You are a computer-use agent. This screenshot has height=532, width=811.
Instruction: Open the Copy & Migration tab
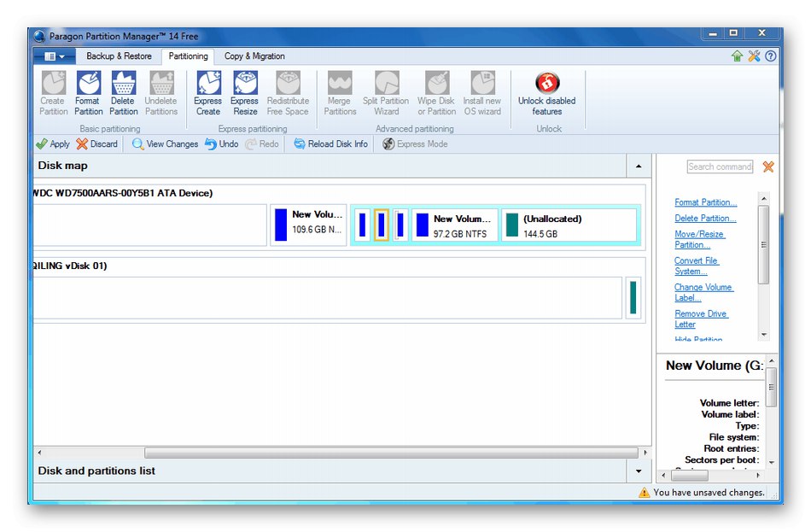(254, 56)
